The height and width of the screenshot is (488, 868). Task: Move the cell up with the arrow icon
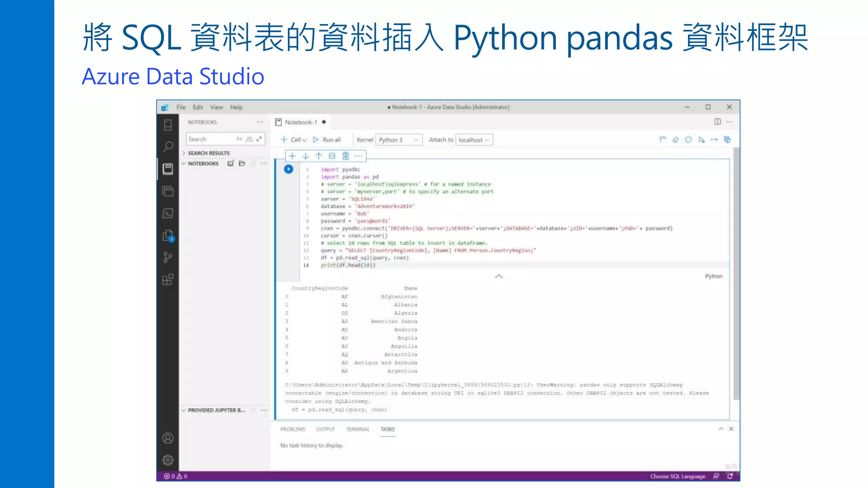[x=319, y=156]
